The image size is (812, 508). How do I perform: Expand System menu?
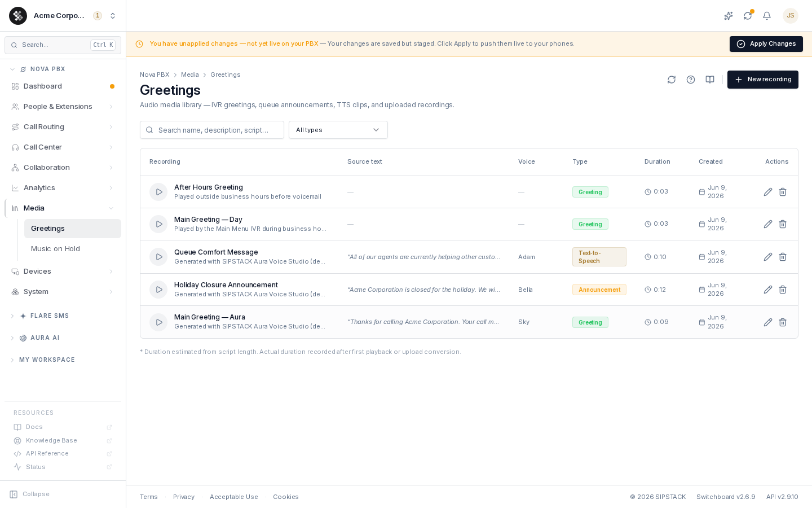point(63,292)
